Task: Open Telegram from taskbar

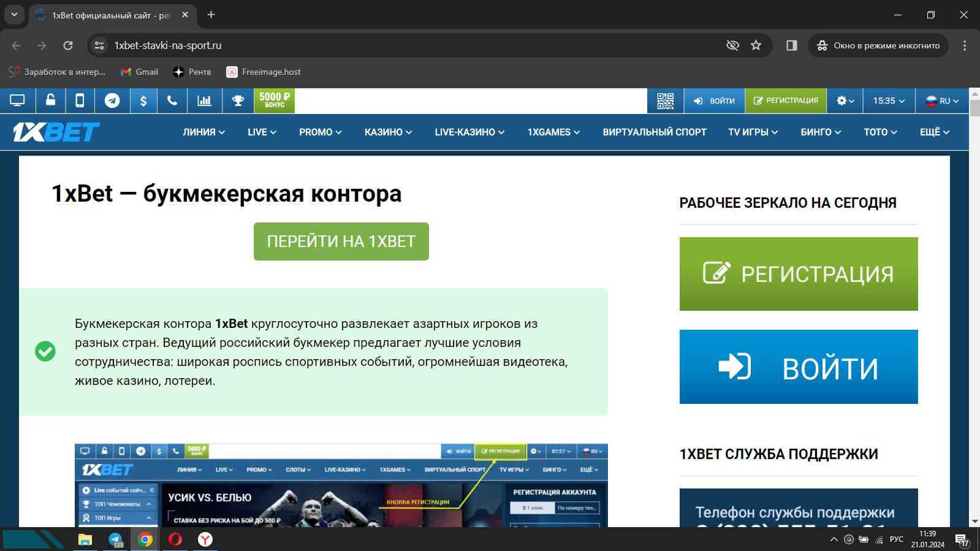Action: coord(115,539)
